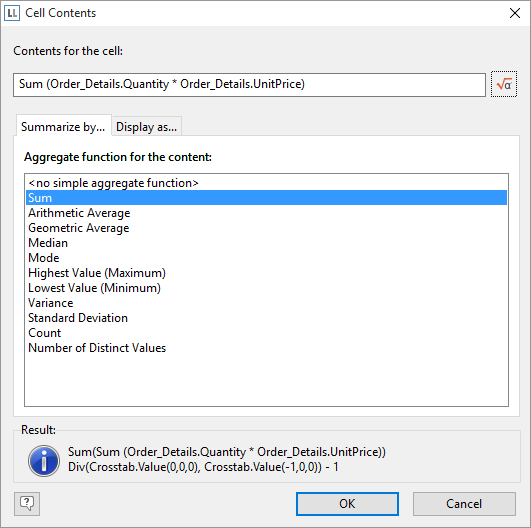Click the Cancel button
Screen dimensions: 531x528
coord(464,504)
